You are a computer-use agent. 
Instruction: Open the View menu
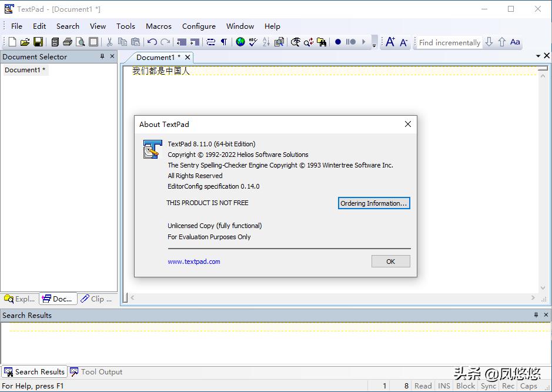click(x=98, y=26)
